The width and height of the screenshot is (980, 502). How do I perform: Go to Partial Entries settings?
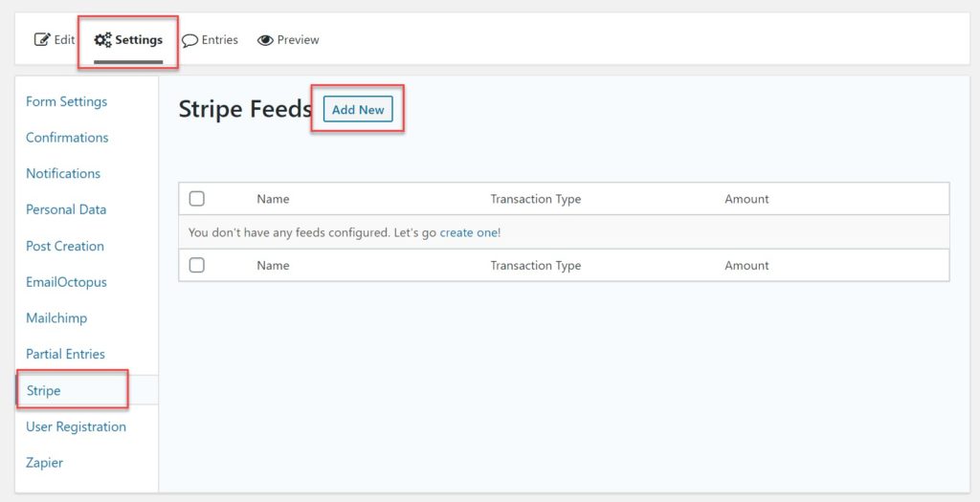coord(65,354)
